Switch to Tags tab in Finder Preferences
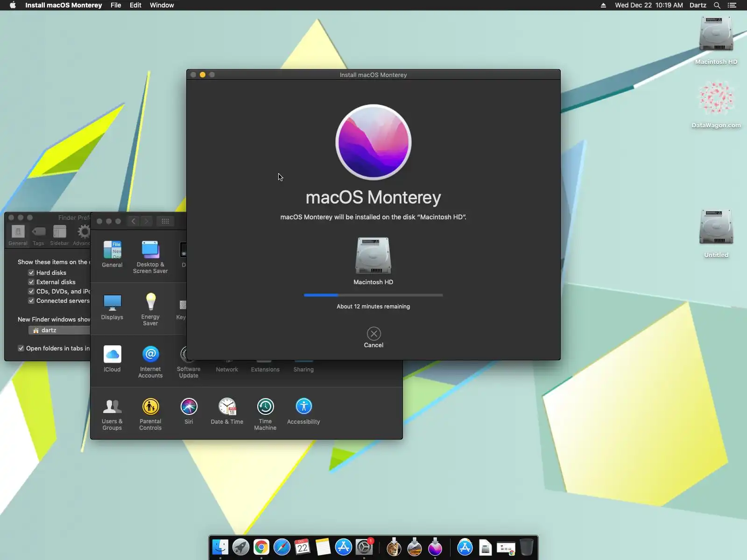 [x=38, y=235]
